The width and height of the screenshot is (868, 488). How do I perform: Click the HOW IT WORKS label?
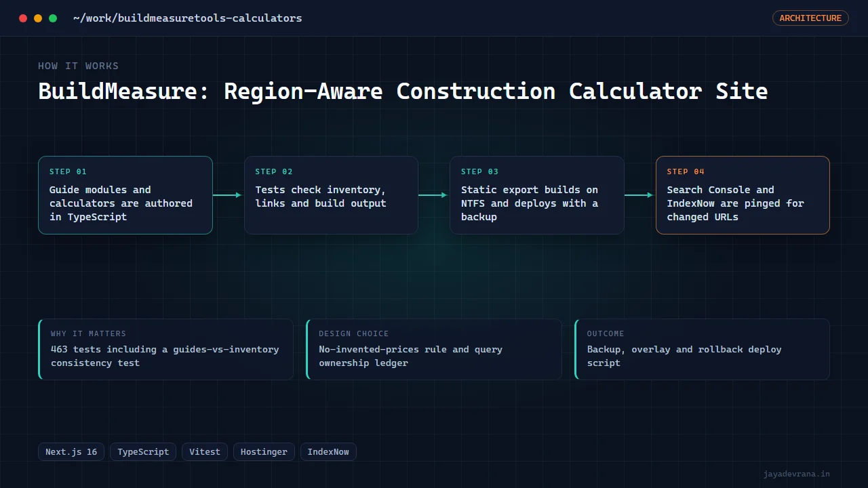tap(78, 66)
